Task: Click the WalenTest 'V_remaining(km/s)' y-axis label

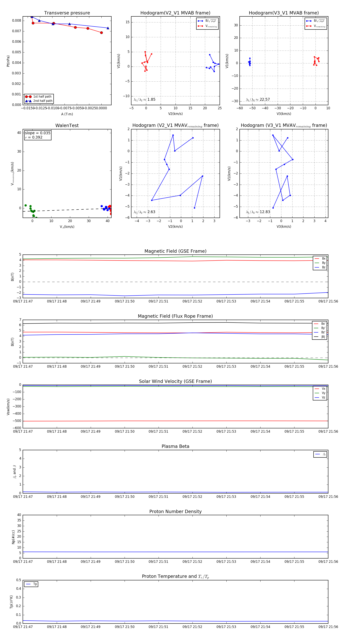Action: point(12,173)
